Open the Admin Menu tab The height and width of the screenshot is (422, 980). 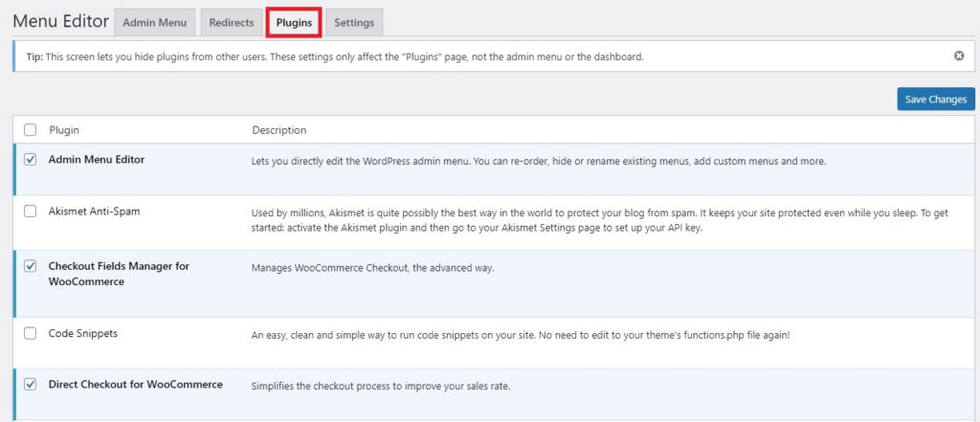(154, 23)
